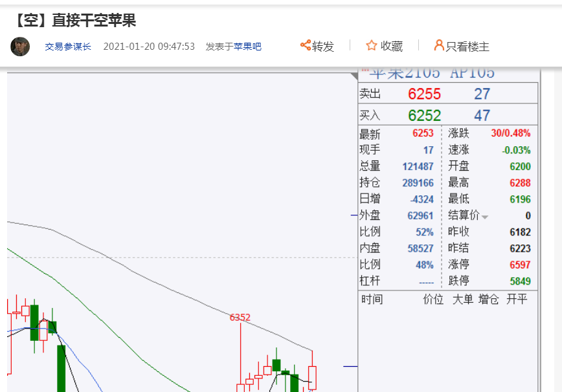Click the 外盘 value 62961
This screenshot has width=562, height=392.
point(420,216)
